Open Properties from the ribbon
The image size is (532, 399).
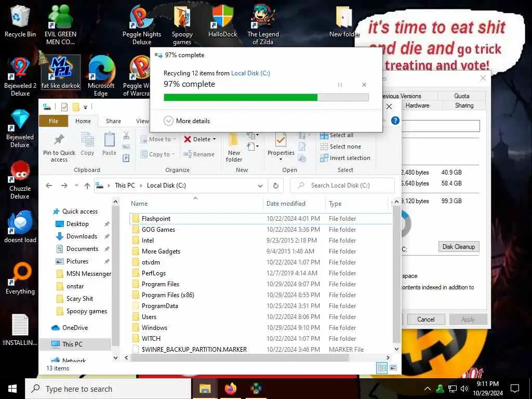[281, 144]
